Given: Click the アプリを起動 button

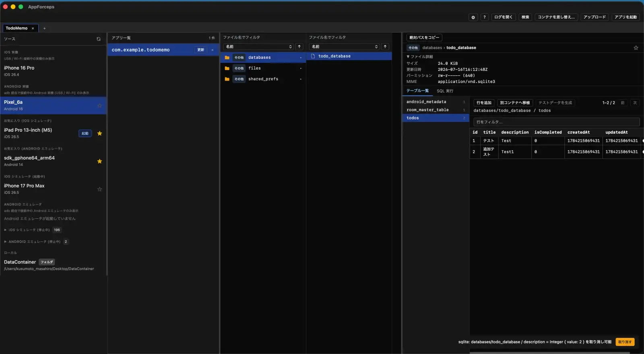Looking at the screenshot, I should tap(625, 17).
